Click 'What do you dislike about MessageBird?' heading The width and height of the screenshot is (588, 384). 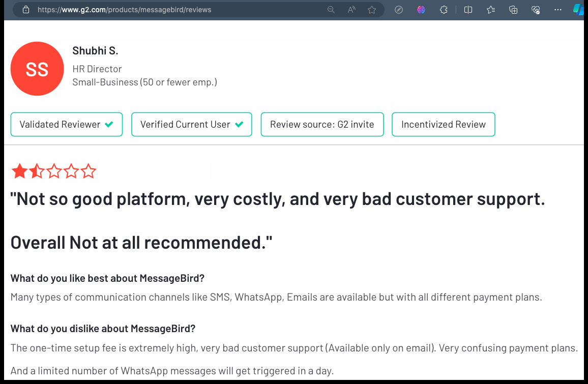[103, 329]
